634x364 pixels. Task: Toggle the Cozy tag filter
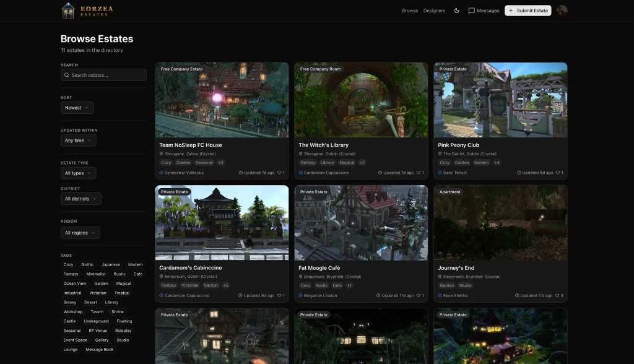(68, 264)
